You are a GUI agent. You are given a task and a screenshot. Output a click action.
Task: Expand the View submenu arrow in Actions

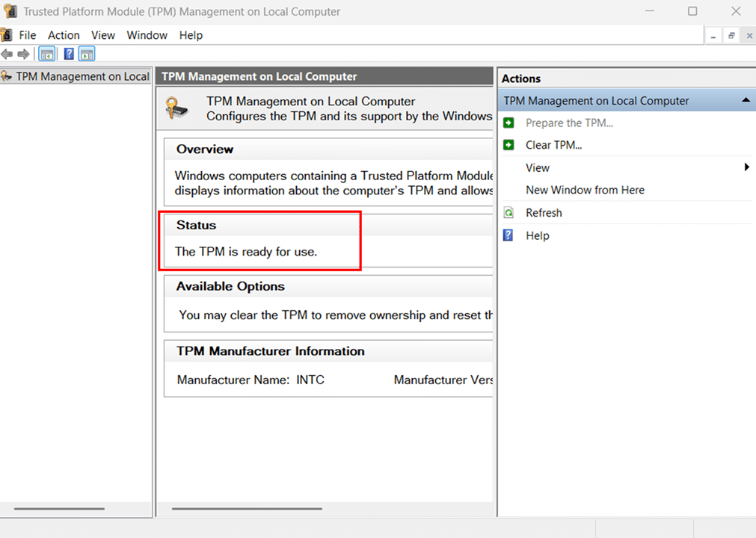click(746, 167)
